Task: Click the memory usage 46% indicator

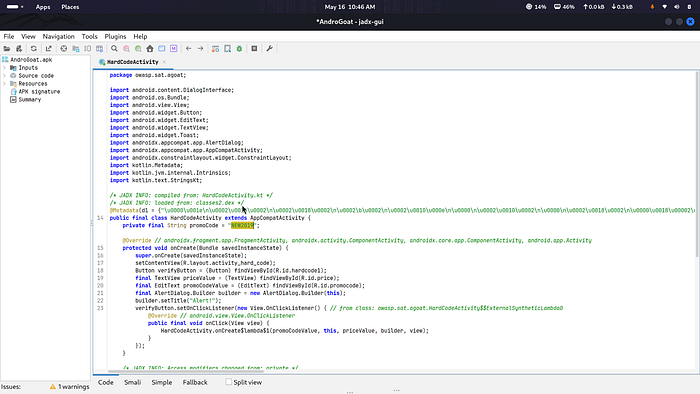Action: (x=564, y=7)
